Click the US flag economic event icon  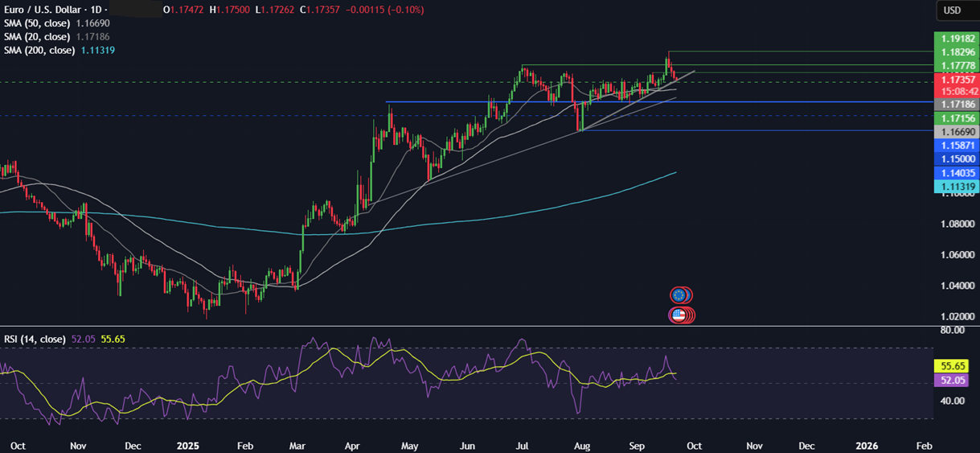(x=680, y=315)
